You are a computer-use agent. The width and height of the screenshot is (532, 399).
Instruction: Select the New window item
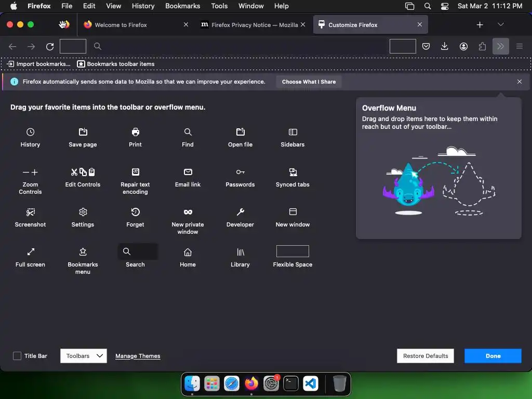point(292,218)
